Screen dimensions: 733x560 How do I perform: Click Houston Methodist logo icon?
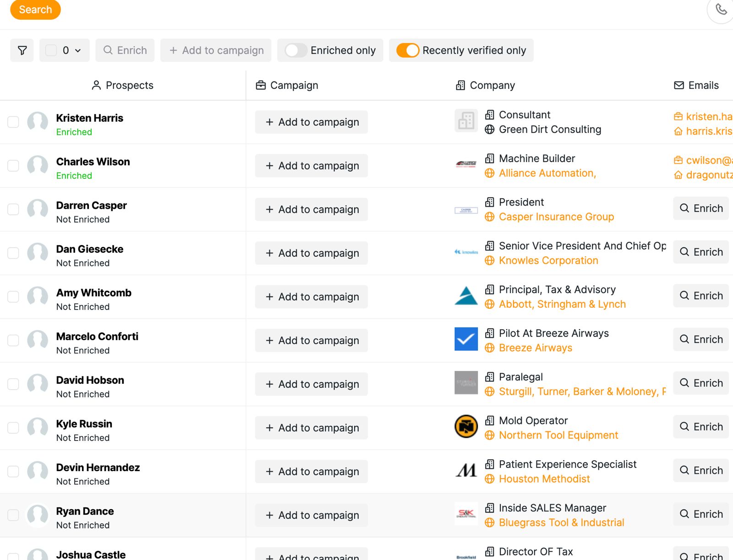(x=466, y=470)
